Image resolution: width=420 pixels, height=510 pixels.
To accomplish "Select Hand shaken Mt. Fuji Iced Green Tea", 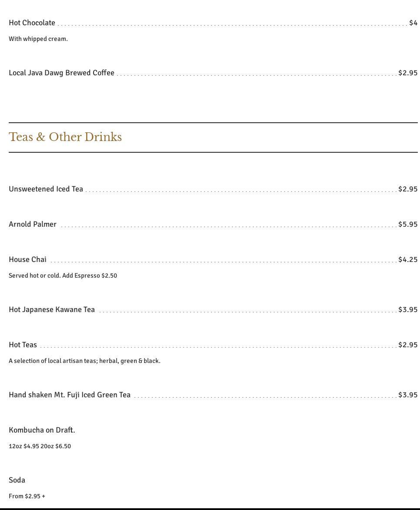I will 70,395.
